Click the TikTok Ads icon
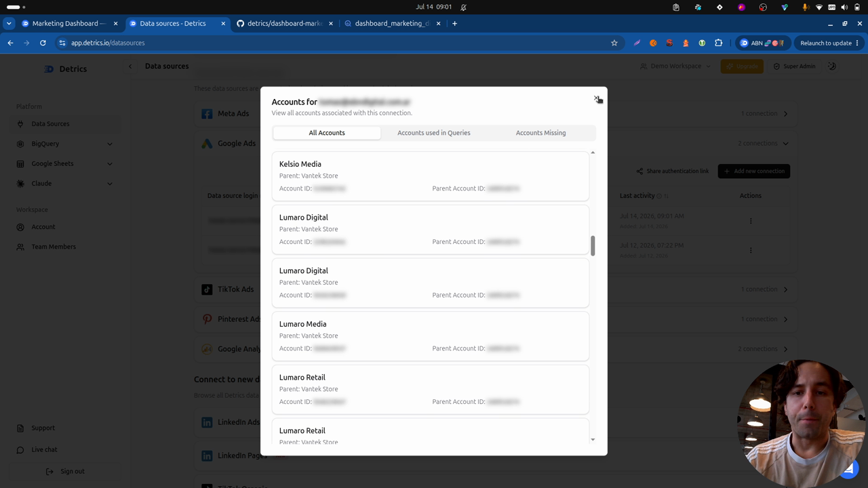Screen dimensions: 868x488 [x=207, y=289]
